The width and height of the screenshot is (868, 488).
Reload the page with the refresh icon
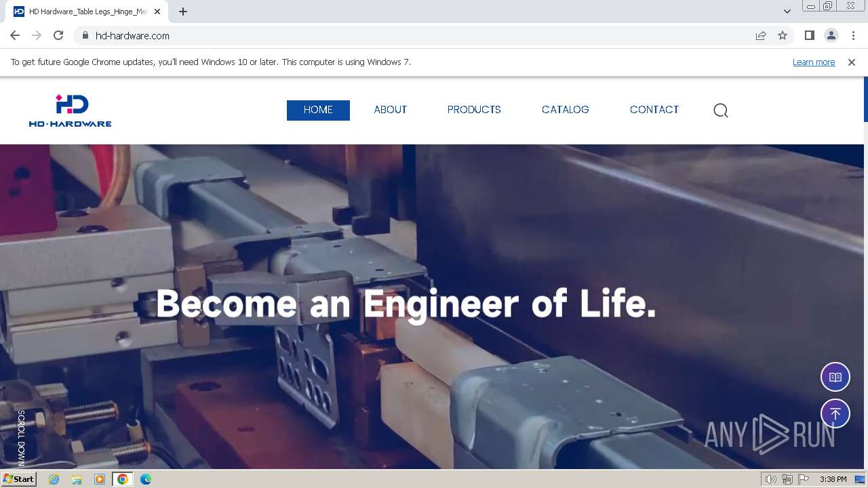click(58, 36)
